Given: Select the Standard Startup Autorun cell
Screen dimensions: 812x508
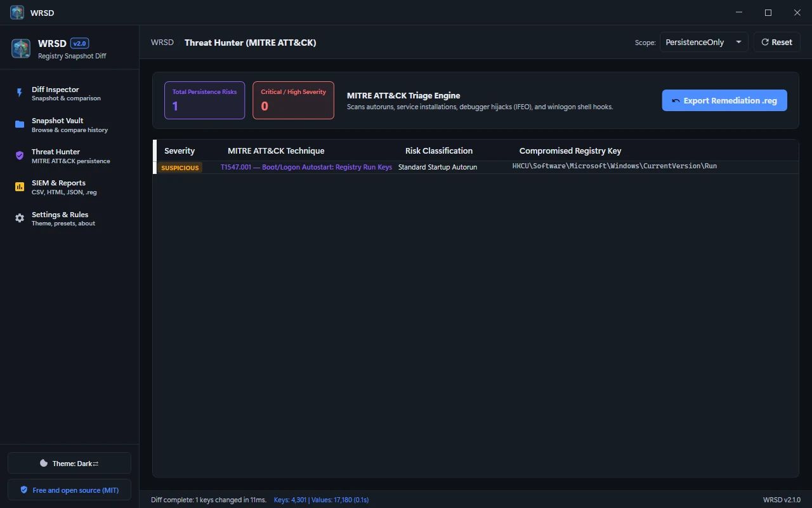Looking at the screenshot, I should (x=438, y=167).
